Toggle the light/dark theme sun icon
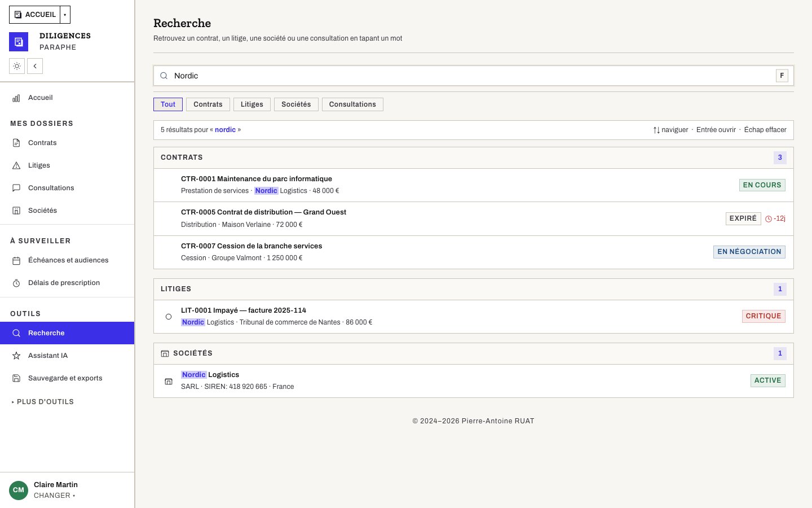The width and height of the screenshot is (812, 508). coord(17,66)
